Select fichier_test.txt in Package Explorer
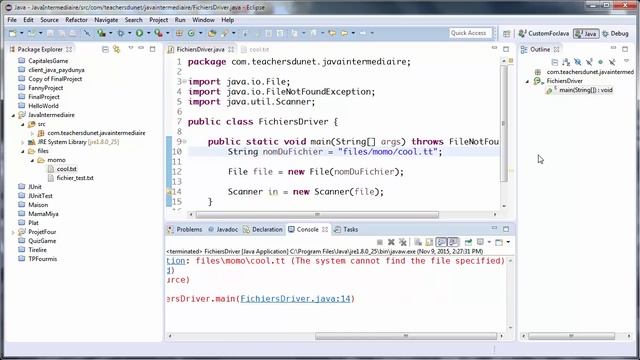This screenshot has width=640, height=360. pyautogui.click(x=75, y=178)
